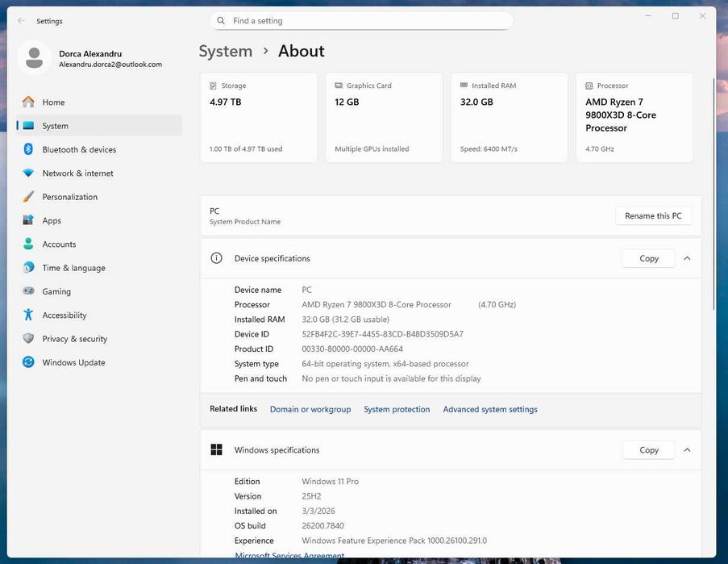Copy the Device specifications
This screenshot has height=564, width=728.
pos(648,259)
